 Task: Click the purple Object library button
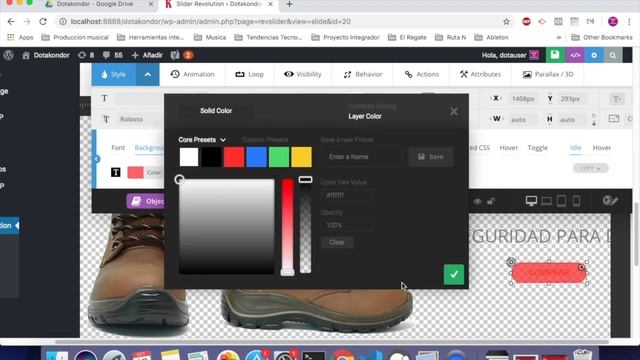[145, 201]
